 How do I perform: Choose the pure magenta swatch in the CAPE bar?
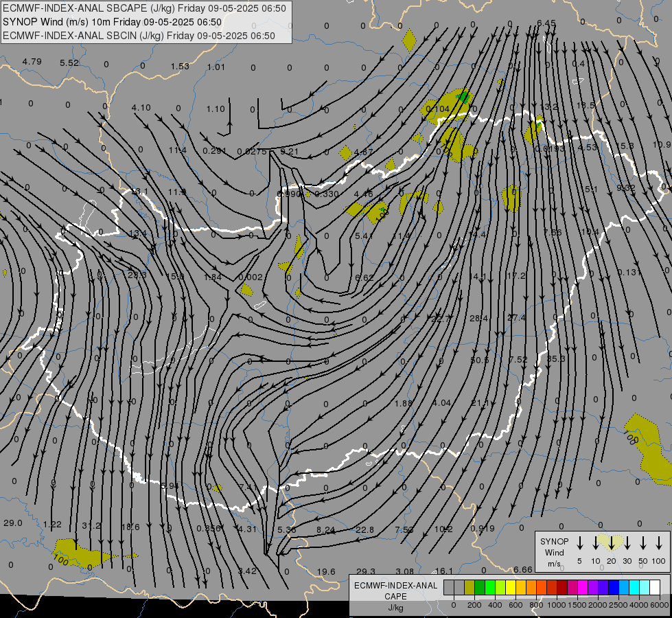pos(583,587)
